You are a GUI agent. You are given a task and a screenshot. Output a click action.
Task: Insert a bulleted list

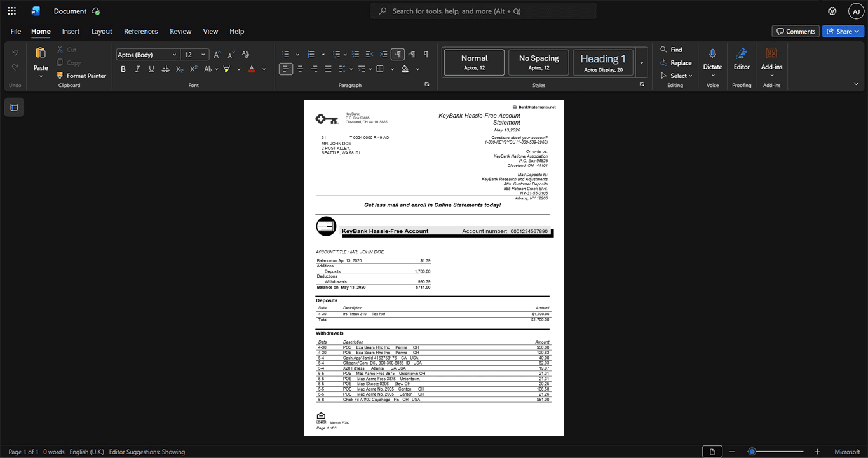(x=286, y=55)
